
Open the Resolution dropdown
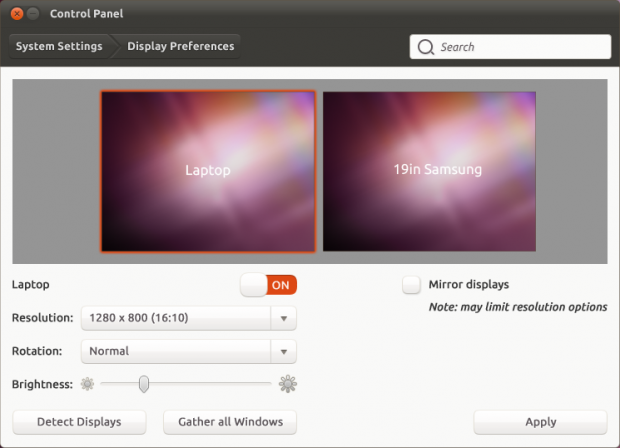pyautogui.click(x=189, y=318)
